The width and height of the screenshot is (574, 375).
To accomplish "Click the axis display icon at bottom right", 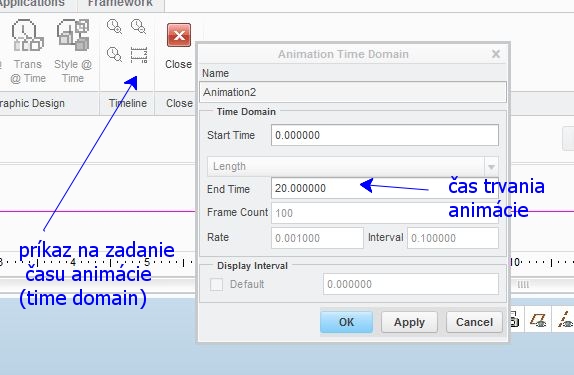I will [565, 320].
